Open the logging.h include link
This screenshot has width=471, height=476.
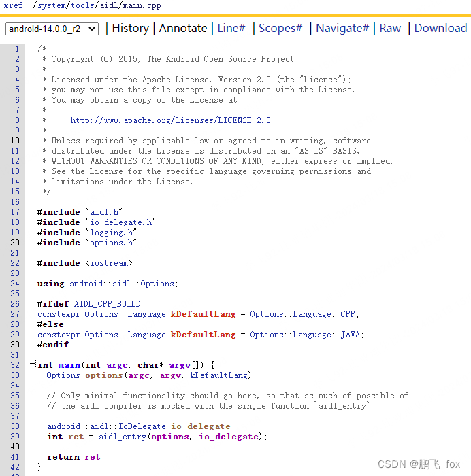tap(111, 233)
